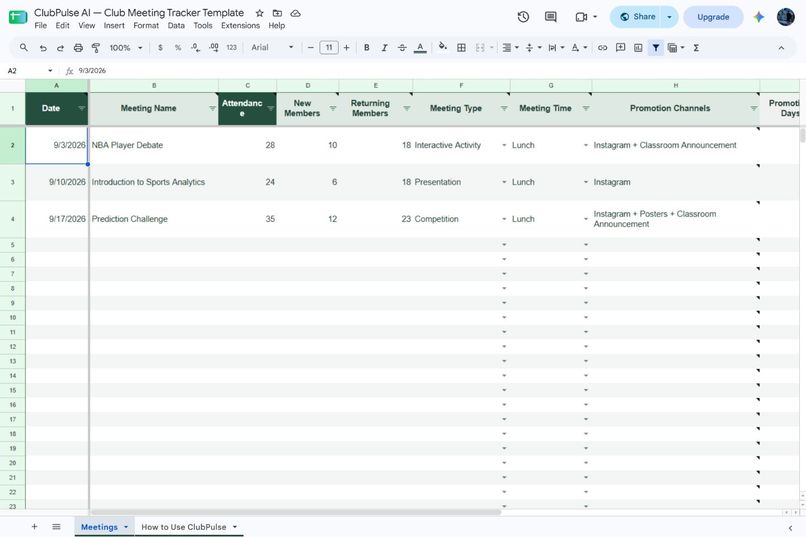The width and height of the screenshot is (806, 537).
Task: Open the Functions sigma menu
Action: click(x=696, y=48)
